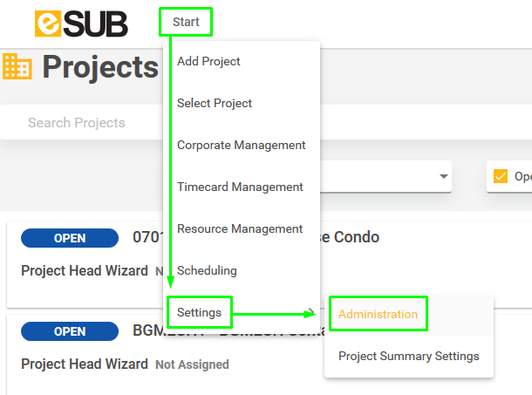This screenshot has height=395, width=532.
Task: Select Add Project from the menu
Action: (x=208, y=61)
